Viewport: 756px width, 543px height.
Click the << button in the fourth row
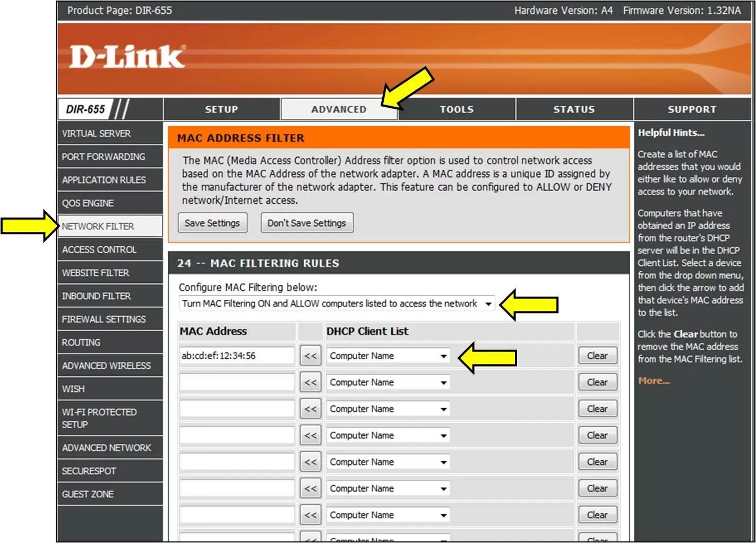(x=311, y=435)
